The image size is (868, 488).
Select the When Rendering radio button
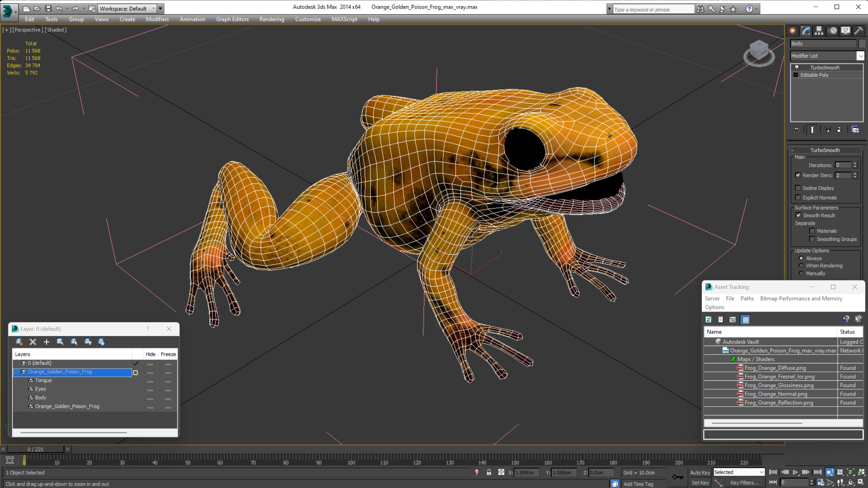tap(801, 266)
